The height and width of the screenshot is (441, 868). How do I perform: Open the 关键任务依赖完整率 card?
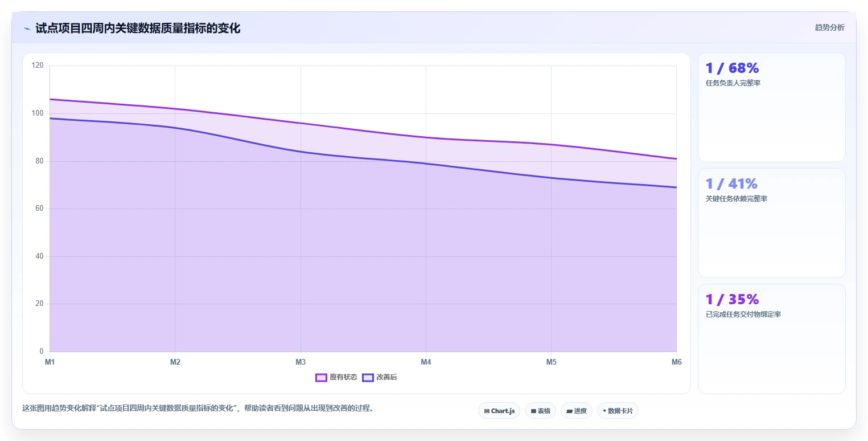click(771, 223)
